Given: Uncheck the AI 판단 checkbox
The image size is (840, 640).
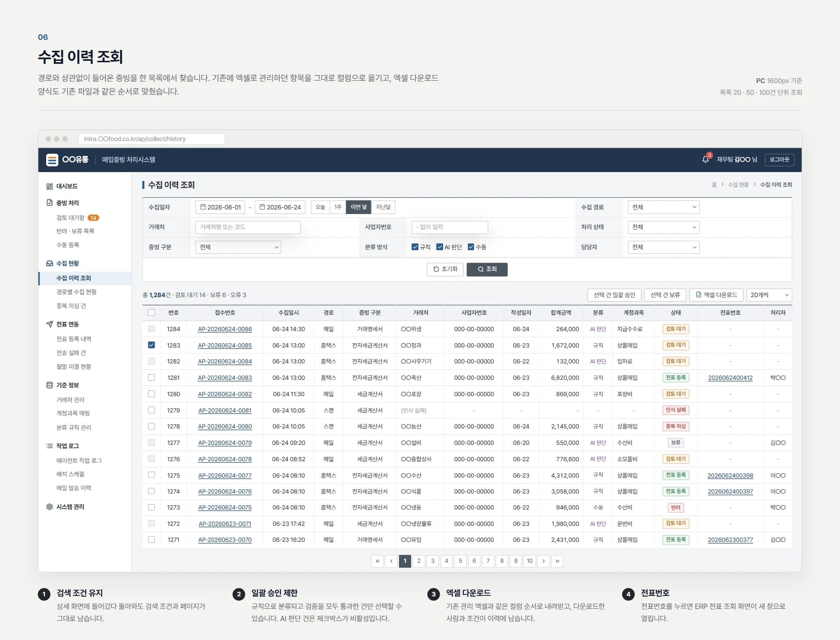Looking at the screenshot, I should tap(440, 247).
